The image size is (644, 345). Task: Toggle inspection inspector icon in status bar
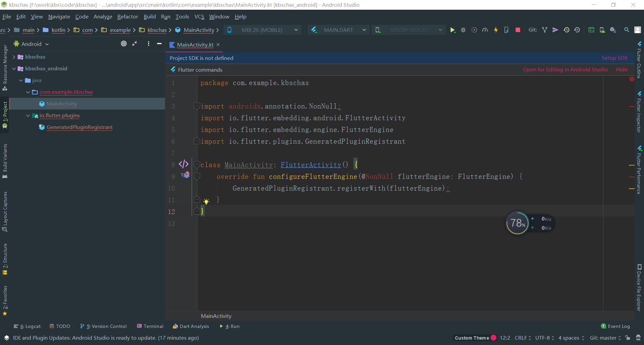point(638,338)
